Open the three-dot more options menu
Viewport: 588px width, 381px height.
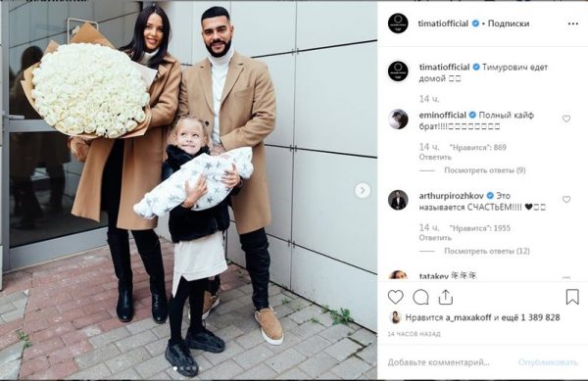tap(573, 24)
